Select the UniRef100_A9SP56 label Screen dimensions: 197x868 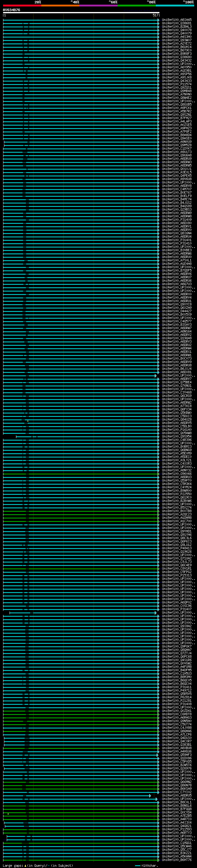pos(177,74)
